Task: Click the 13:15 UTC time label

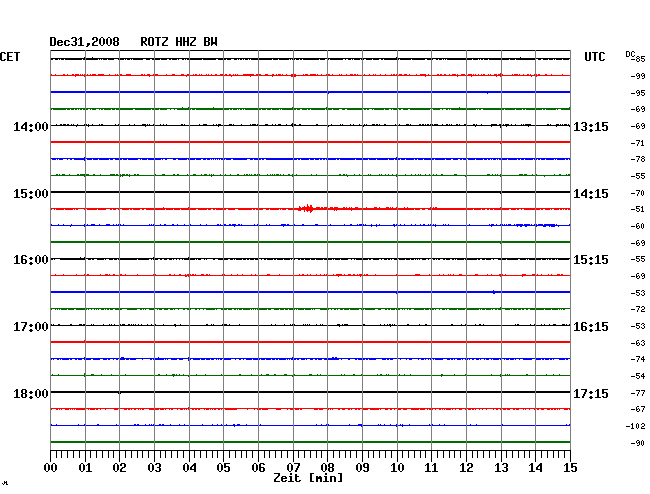Action: tap(591, 127)
